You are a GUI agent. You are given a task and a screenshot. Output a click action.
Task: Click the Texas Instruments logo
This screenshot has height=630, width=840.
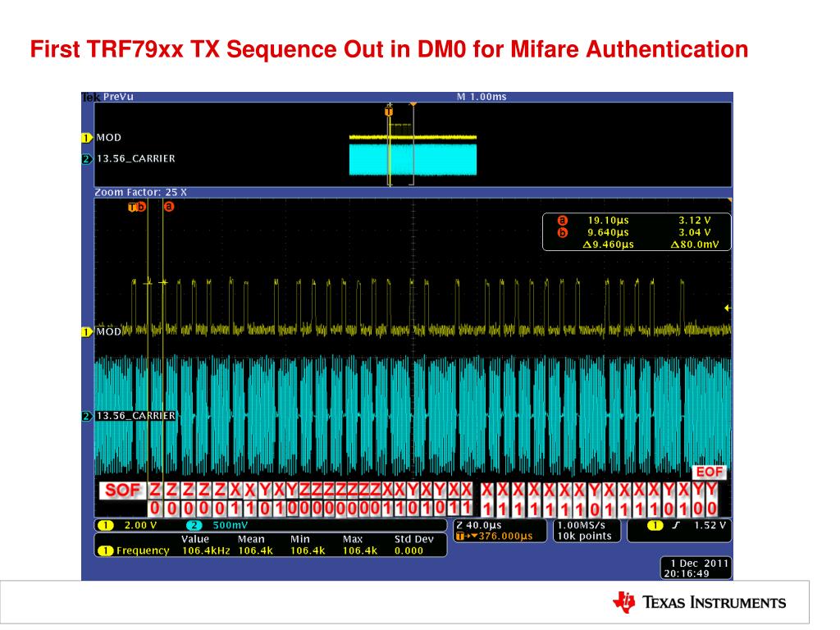pyautogui.click(x=700, y=602)
